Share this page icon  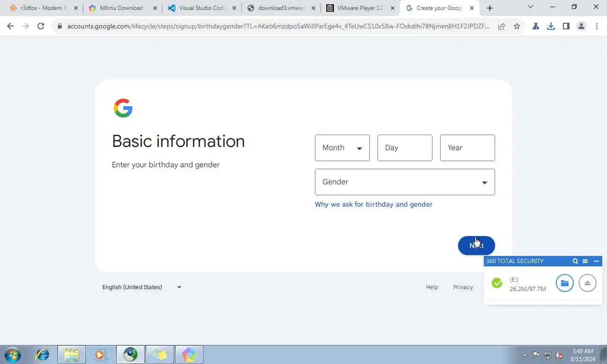coord(502,27)
